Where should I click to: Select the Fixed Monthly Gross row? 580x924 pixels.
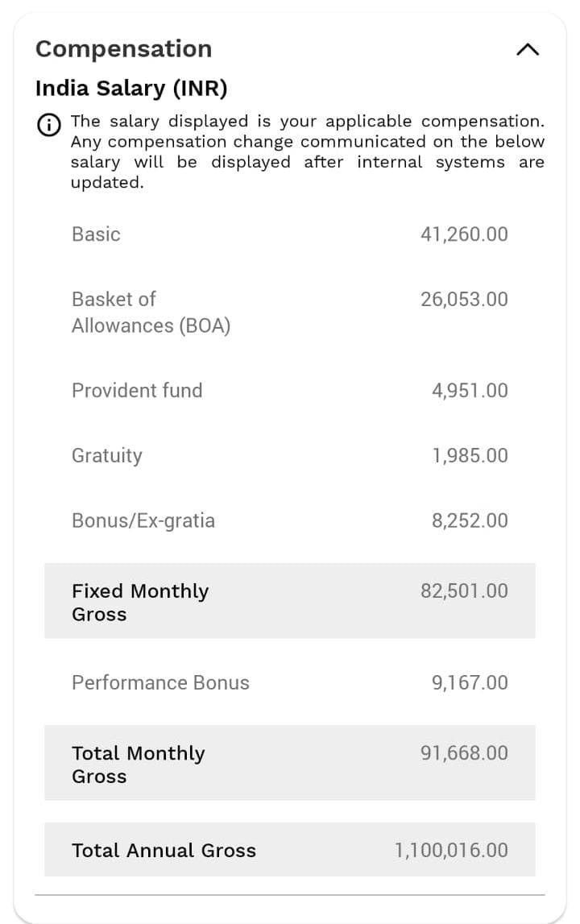289,600
